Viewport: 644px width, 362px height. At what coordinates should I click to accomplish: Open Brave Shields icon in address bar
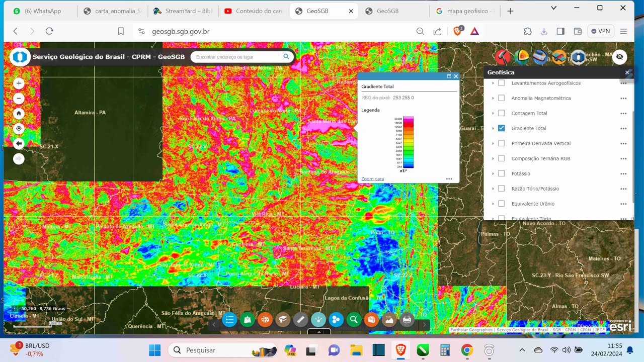coord(458,31)
